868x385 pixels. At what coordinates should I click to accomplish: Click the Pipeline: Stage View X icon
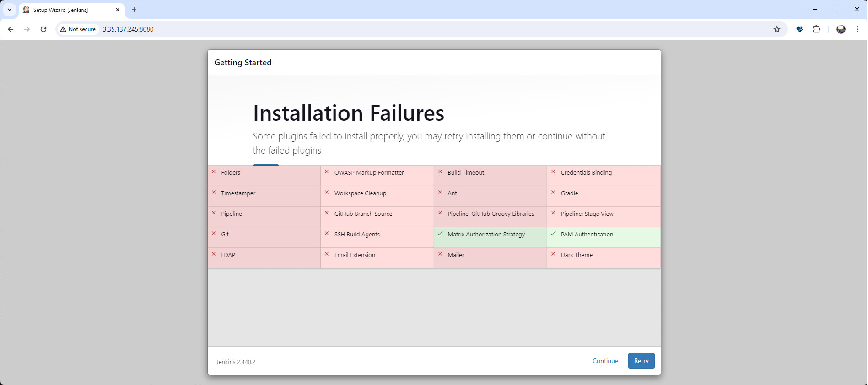(x=553, y=213)
